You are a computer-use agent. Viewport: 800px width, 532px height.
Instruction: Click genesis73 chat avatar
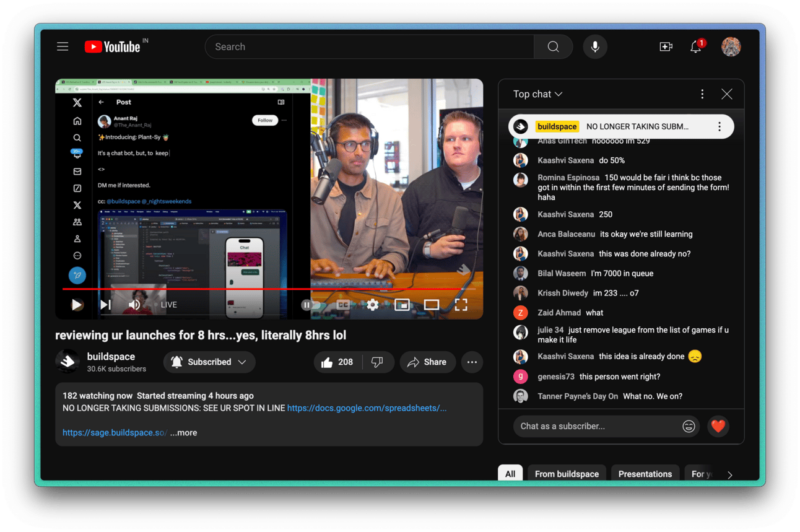[521, 377]
